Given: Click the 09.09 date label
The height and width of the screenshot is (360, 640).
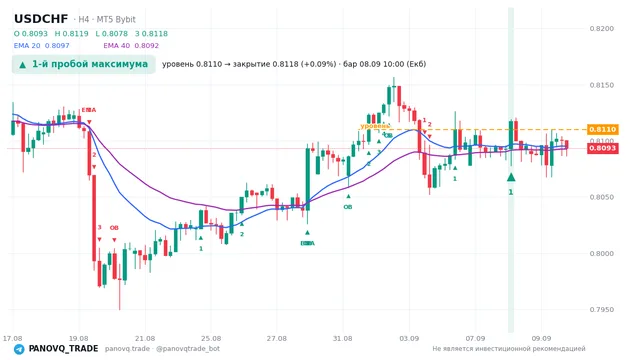Looking at the screenshot, I should (x=541, y=338).
